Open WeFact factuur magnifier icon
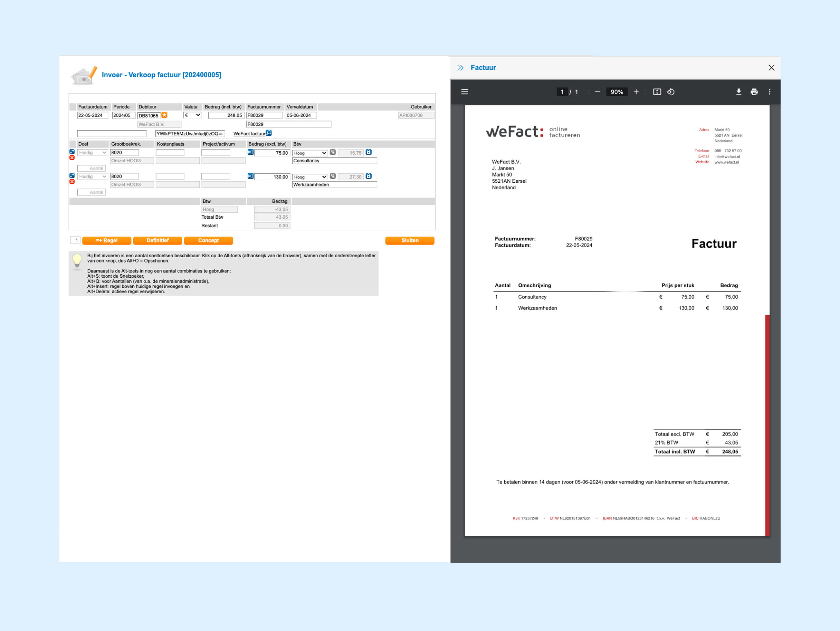The width and height of the screenshot is (840, 631). coord(269,133)
